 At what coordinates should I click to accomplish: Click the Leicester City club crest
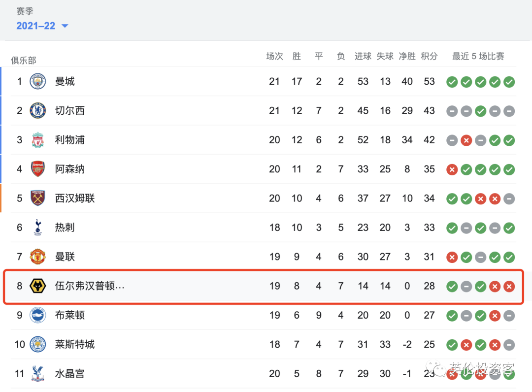[x=38, y=344]
